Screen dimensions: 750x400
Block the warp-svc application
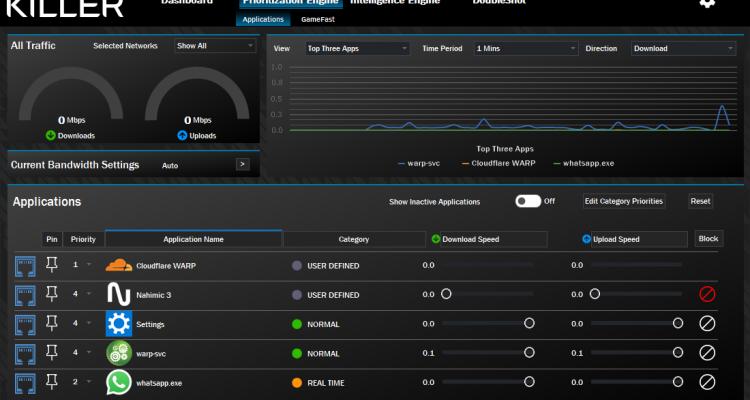click(707, 353)
